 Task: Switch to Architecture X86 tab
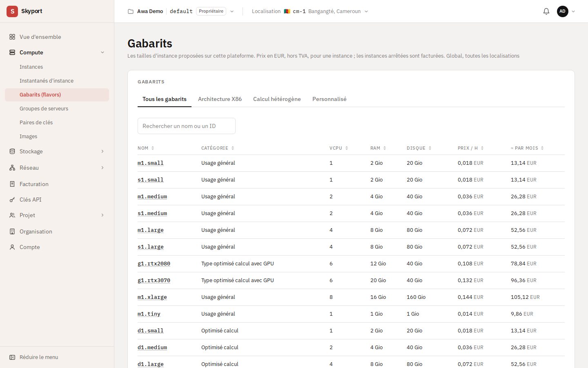(x=220, y=99)
